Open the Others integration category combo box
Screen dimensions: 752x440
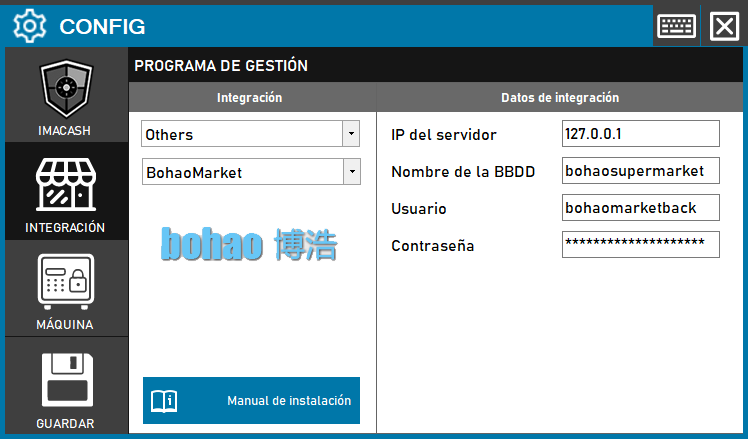(x=241, y=134)
